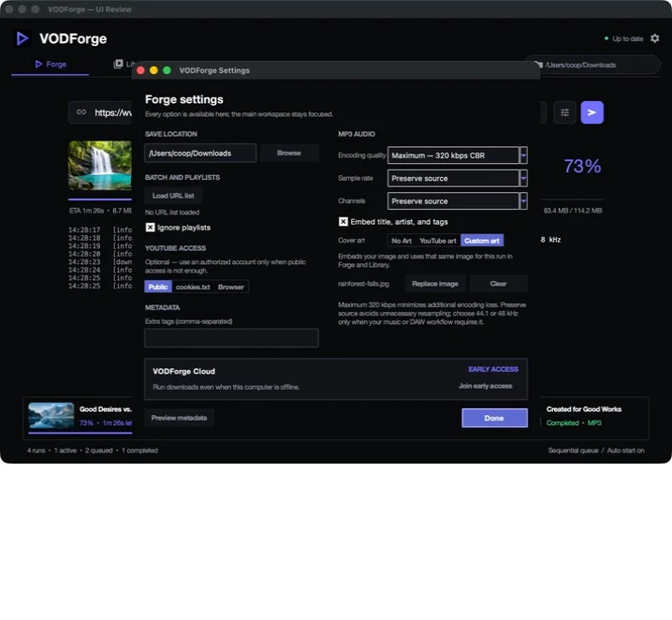This screenshot has height=620, width=672.
Task: Click the save location path field
Action: point(200,153)
